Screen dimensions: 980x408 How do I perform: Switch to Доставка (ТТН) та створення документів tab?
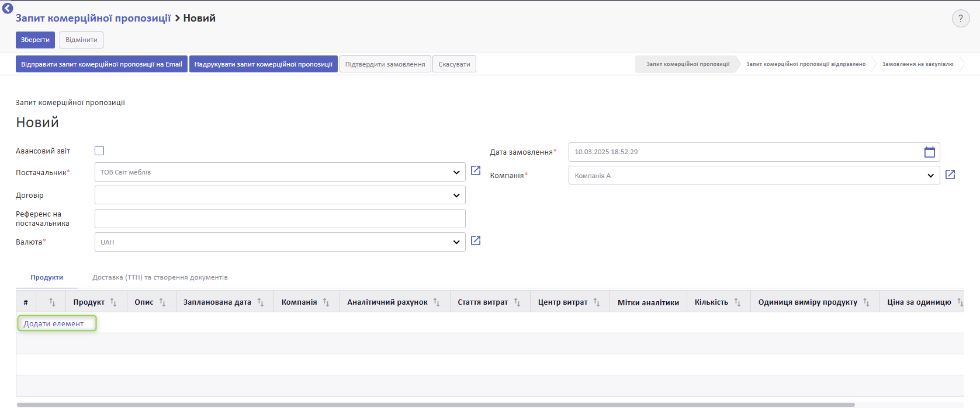(160, 277)
